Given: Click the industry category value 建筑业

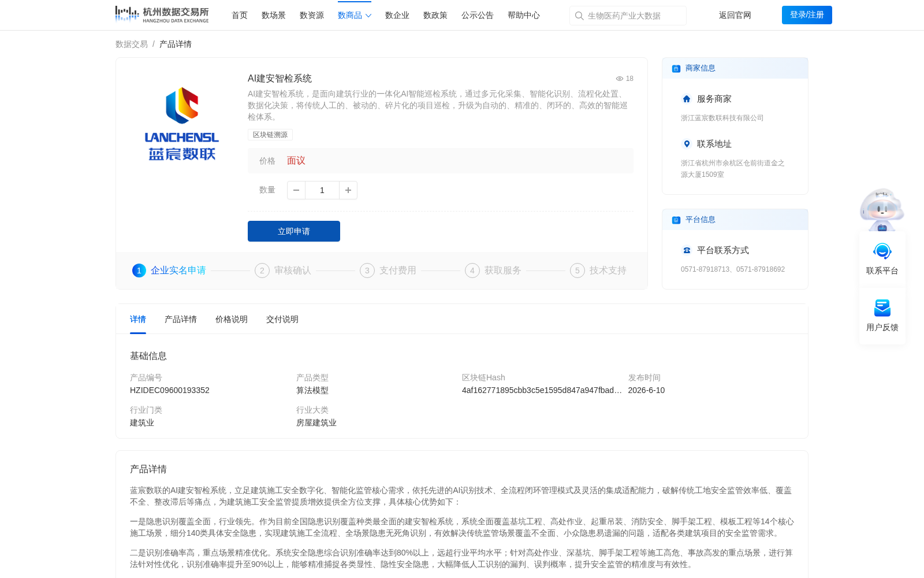Looking at the screenshot, I should coord(142,423).
